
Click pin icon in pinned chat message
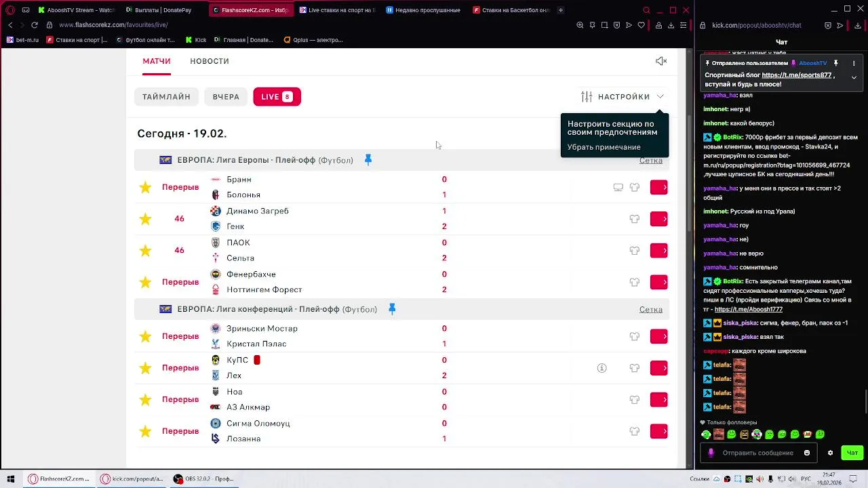click(836, 63)
